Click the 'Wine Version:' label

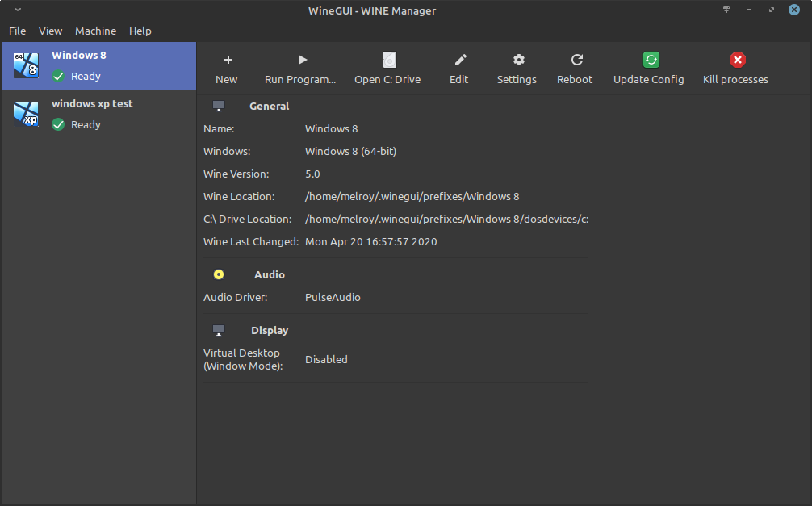[236, 174]
